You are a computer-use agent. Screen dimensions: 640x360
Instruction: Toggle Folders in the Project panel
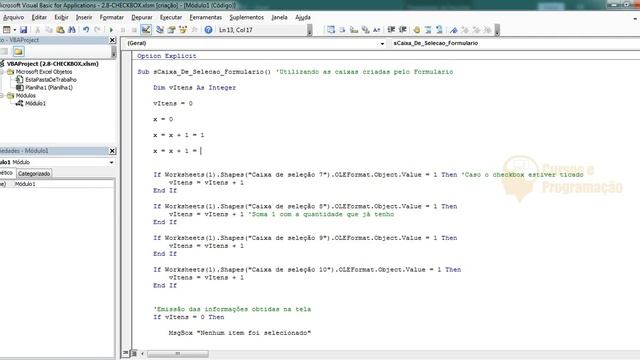(18, 51)
